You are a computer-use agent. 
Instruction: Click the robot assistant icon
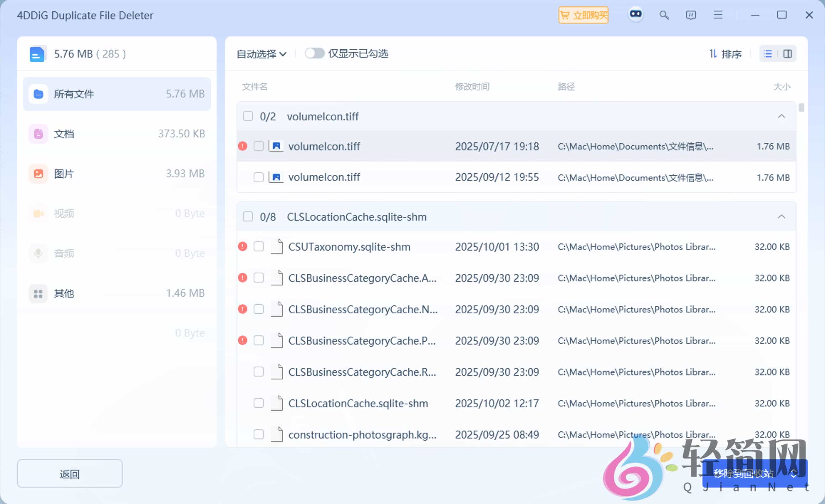coord(636,15)
